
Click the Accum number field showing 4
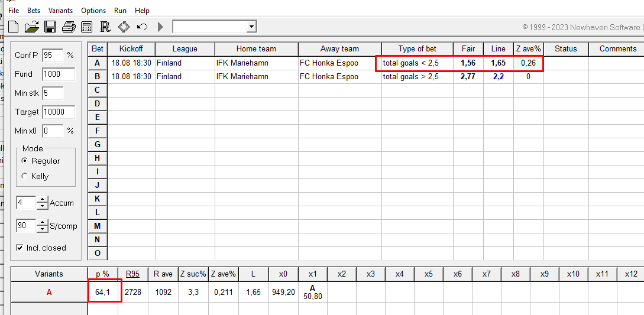pyautogui.click(x=26, y=203)
